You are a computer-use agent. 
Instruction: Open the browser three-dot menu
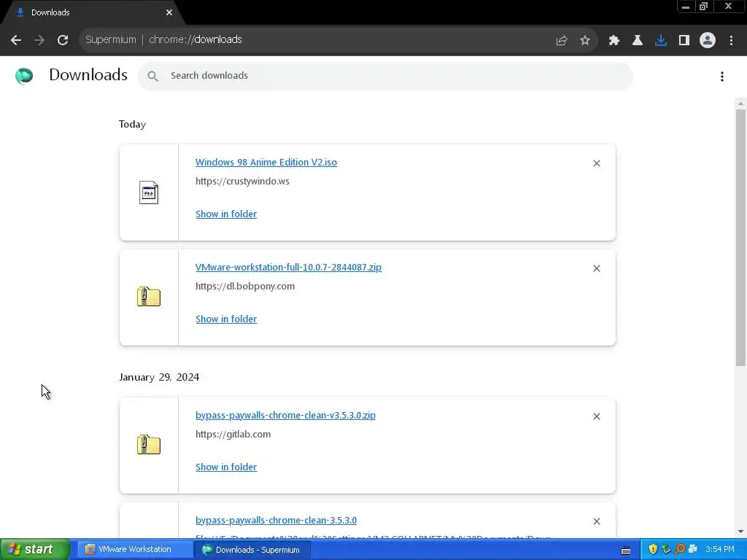click(731, 41)
